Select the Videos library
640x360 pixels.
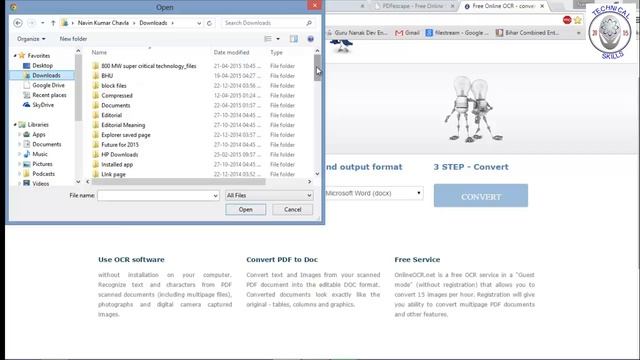point(40,183)
